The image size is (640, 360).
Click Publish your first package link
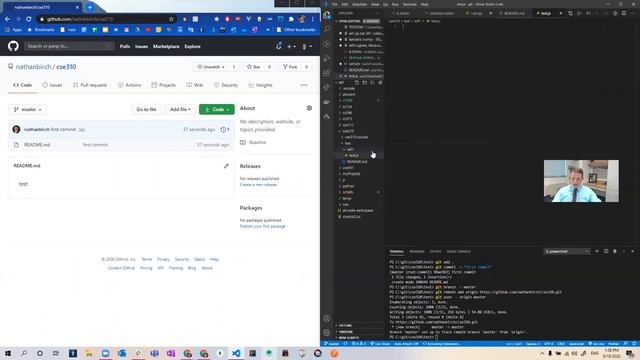click(x=262, y=226)
